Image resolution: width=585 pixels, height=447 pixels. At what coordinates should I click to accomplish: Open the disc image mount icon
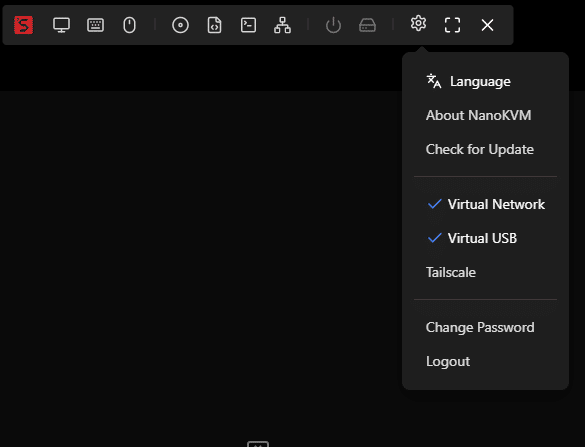coord(181,25)
